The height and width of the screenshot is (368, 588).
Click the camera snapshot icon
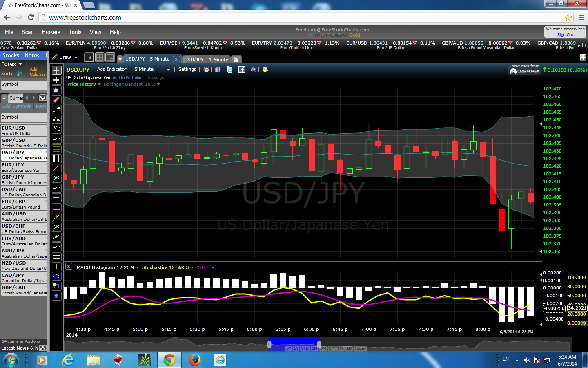click(x=254, y=70)
